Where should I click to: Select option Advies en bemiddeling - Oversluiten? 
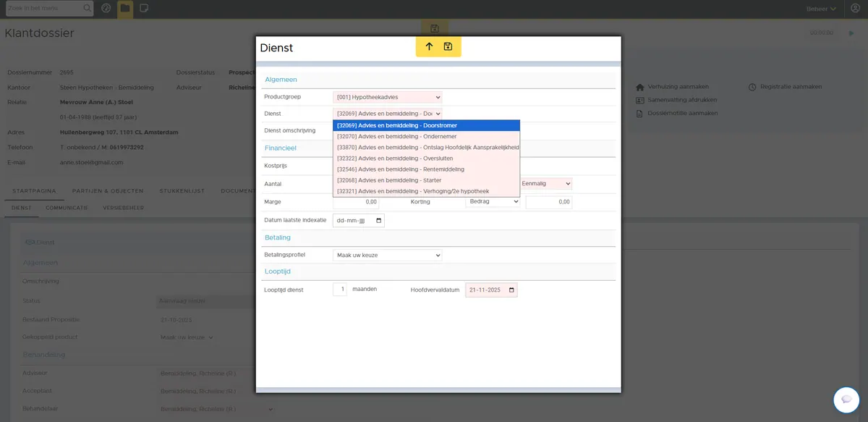[x=426, y=159]
